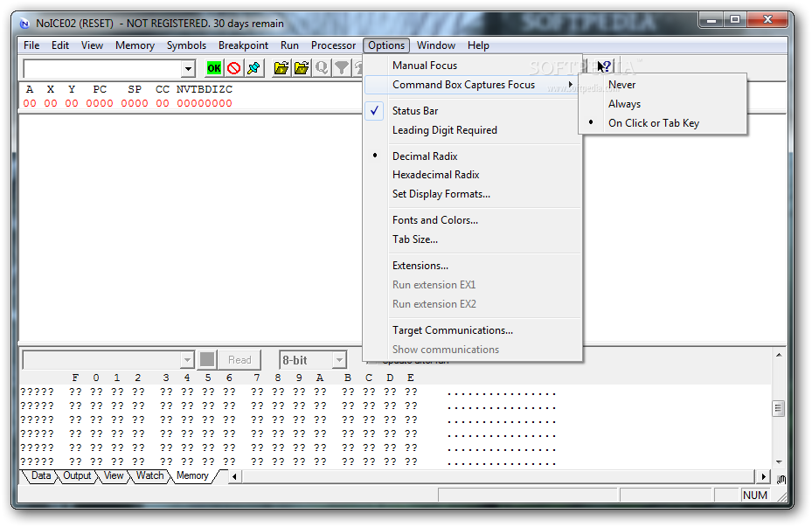Open the View menu

tap(92, 45)
